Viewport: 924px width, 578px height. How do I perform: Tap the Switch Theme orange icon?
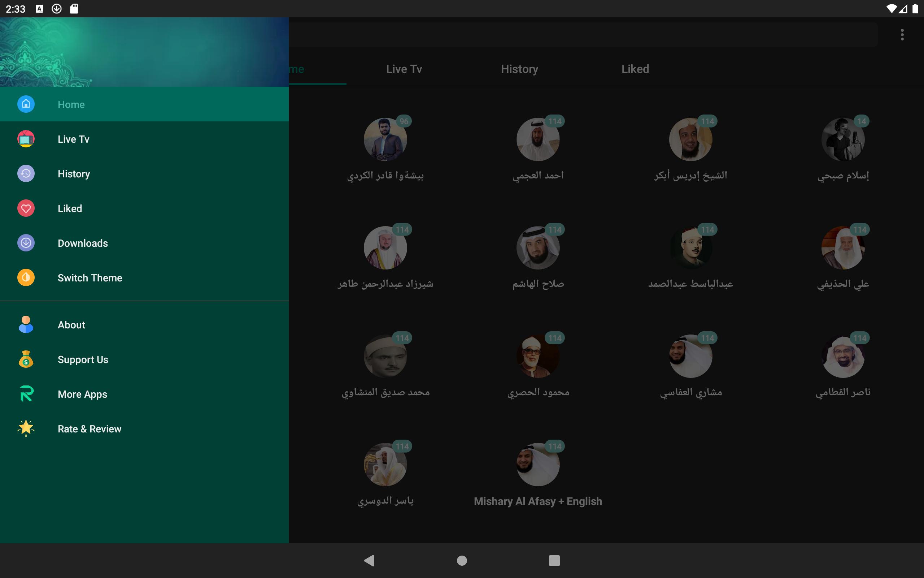(26, 277)
